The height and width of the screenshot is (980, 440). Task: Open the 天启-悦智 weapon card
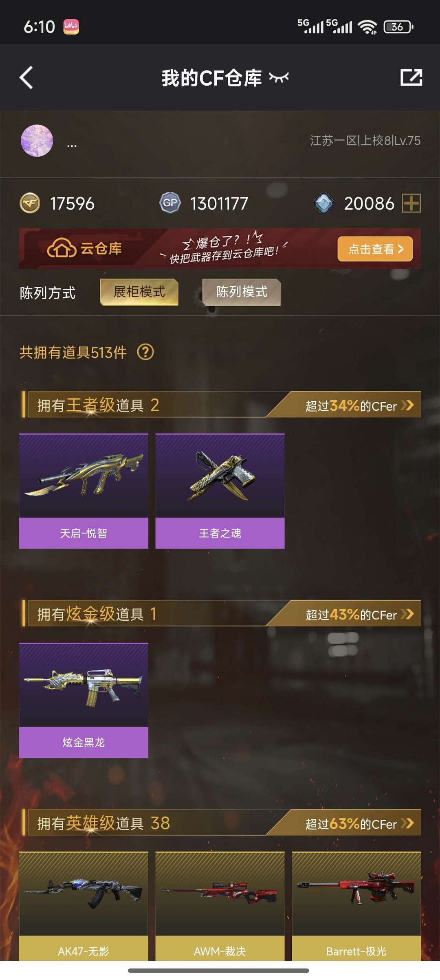coord(84,491)
